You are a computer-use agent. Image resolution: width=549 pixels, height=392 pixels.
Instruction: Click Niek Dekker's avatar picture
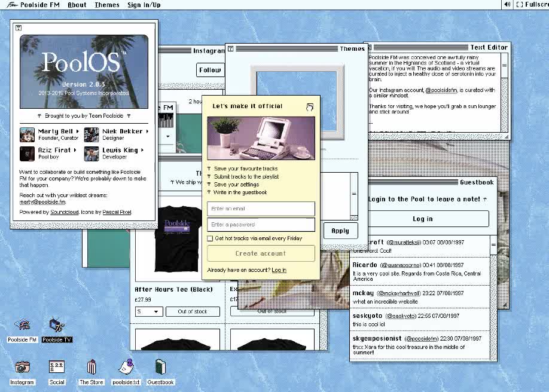(x=91, y=135)
